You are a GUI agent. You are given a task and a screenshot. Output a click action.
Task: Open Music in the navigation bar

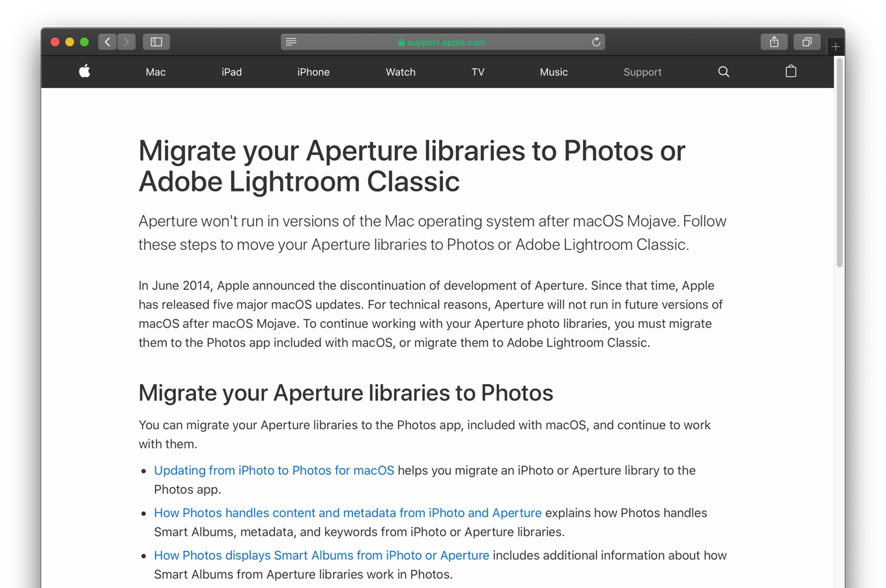(x=554, y=72)
